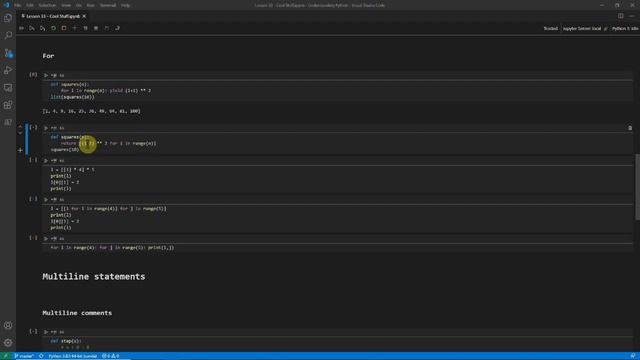Click the notebook vertical scrollbar

click(637, 187)
